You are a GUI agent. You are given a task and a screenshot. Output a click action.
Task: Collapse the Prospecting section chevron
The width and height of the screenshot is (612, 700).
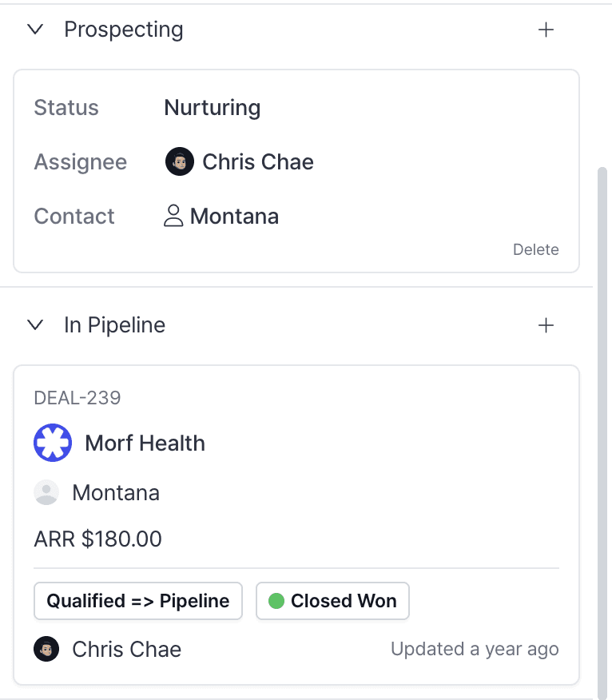[34, 30]
